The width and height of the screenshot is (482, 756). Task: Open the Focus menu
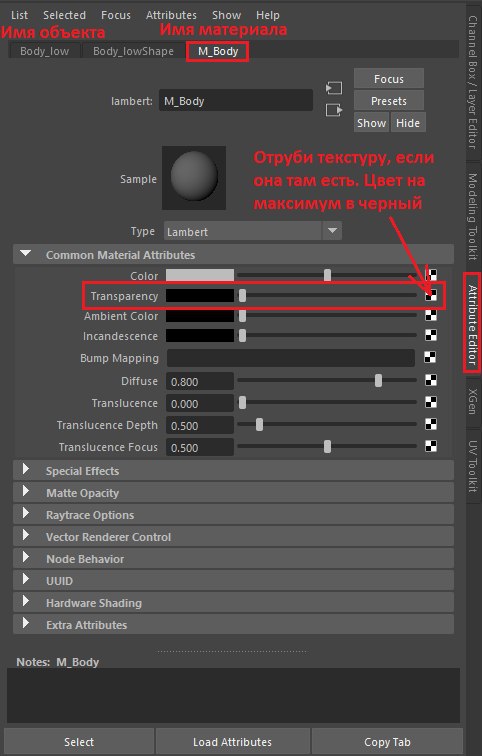pos(116,15)
